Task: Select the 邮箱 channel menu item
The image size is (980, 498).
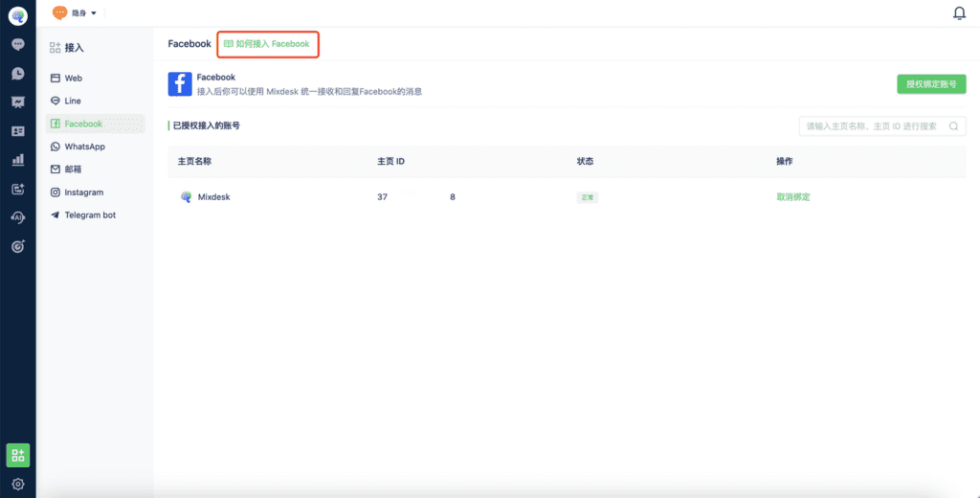Action: point(95,169)
